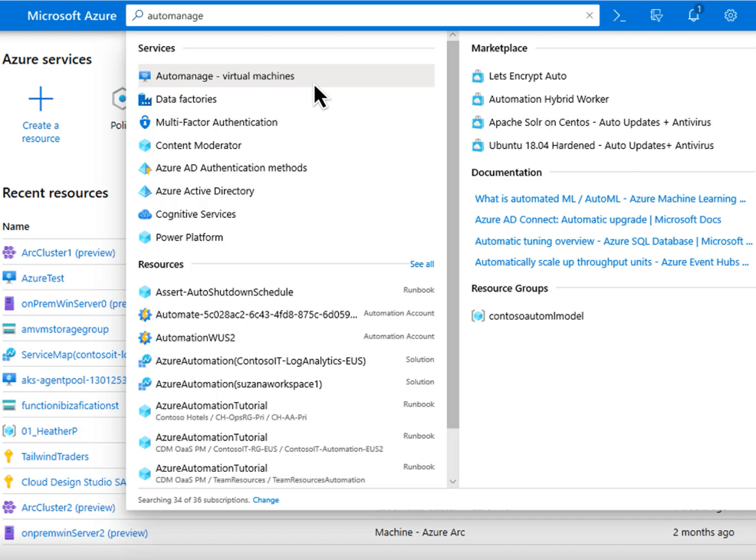Image resolution: width=756 pixels, height=560 pixels.
Task: Click Change subscriptions link
Action: coord(266,500)
